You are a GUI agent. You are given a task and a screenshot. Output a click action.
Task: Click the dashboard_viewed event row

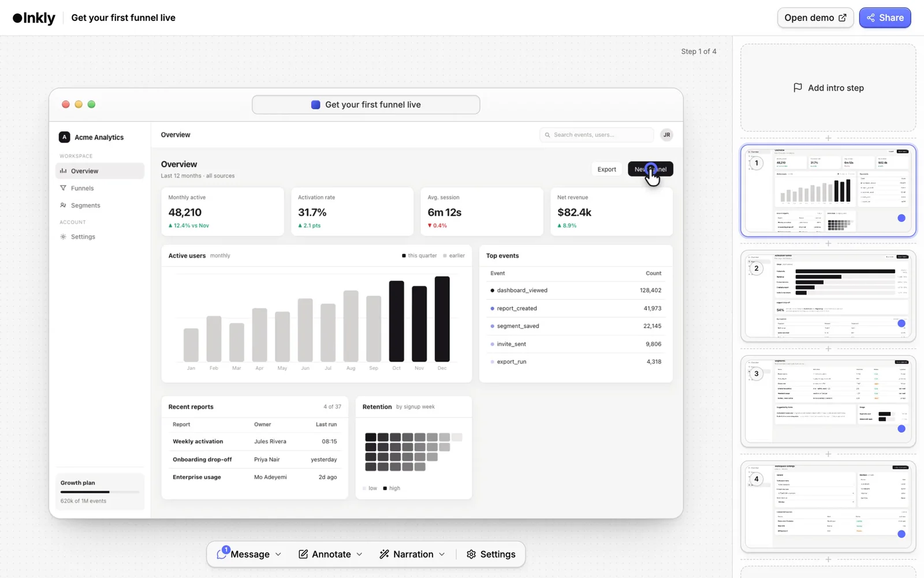[x=576, y=290]
